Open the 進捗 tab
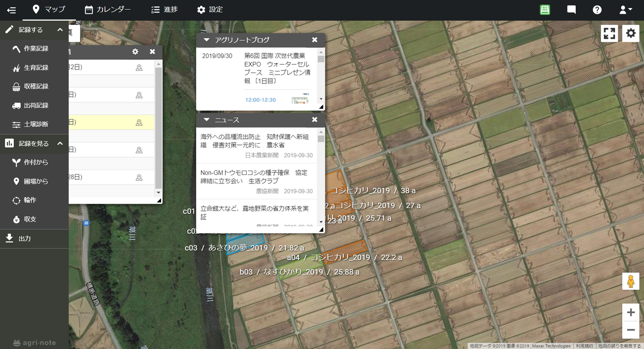Image resolution: width=644 pixels, height=349 pixels. pyautogui.click(x=164, y=9)
